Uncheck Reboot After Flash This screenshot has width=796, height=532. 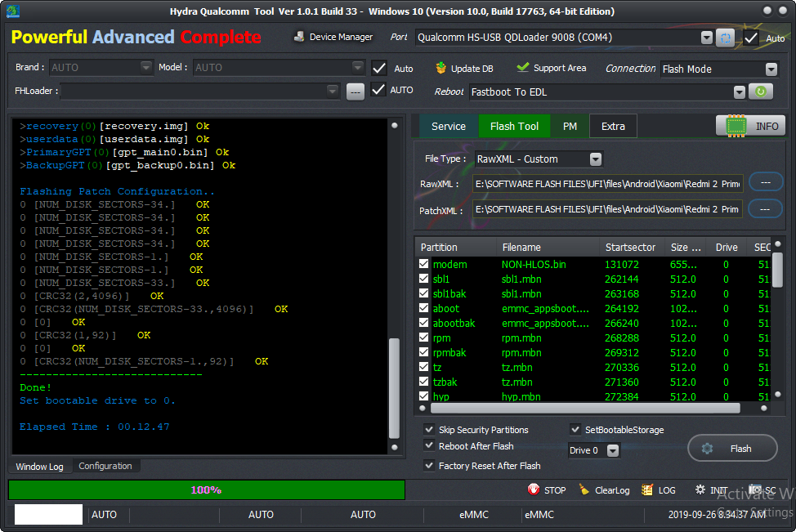click(429, 445)
